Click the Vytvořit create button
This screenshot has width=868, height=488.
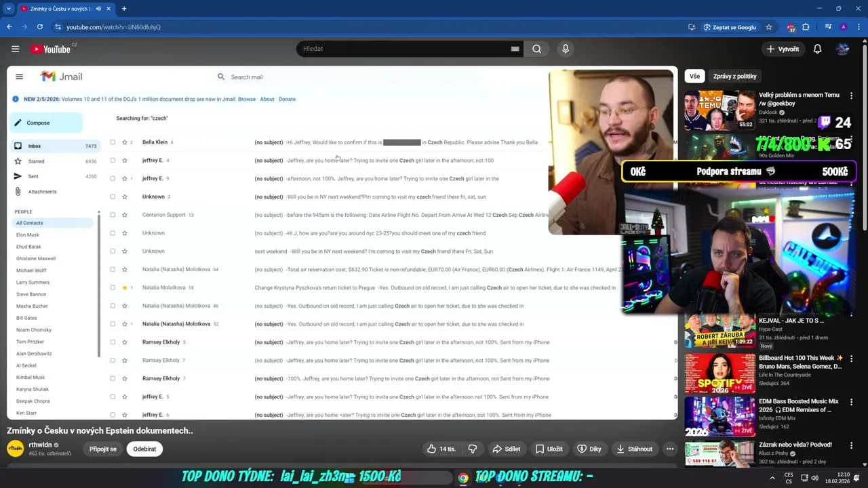click(x=783, y=49)
